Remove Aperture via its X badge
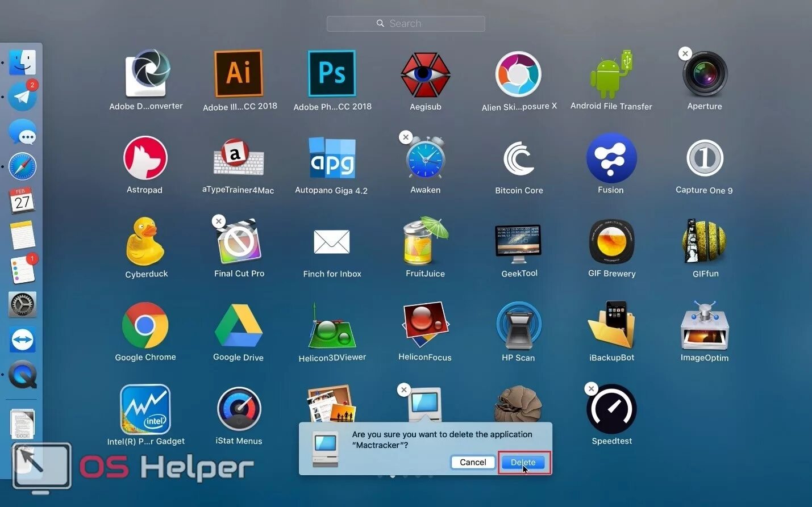The width and height of the screenshot is (812, 507). coord(685,53)
